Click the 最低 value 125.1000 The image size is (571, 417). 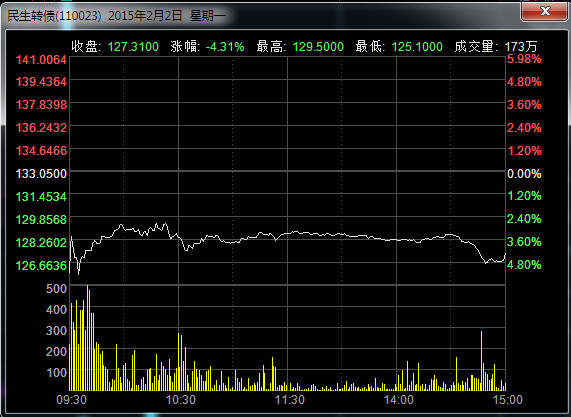tap(417, 47)
